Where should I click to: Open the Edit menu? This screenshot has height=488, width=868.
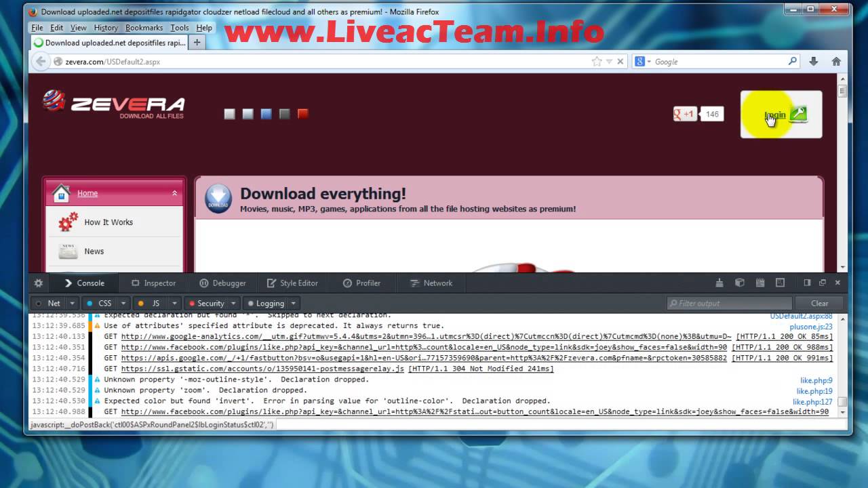pos(57,28)
